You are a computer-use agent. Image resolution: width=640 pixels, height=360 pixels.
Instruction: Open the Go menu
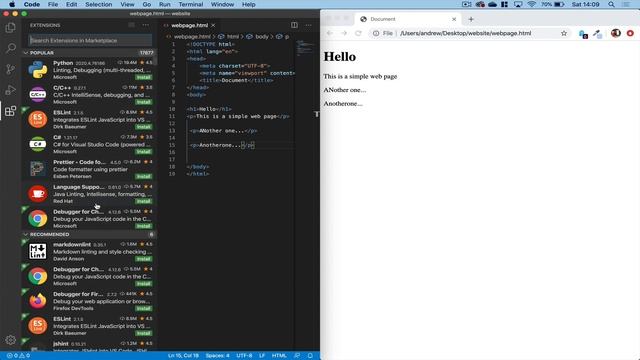pyautogui.click(x=147, y=4)
